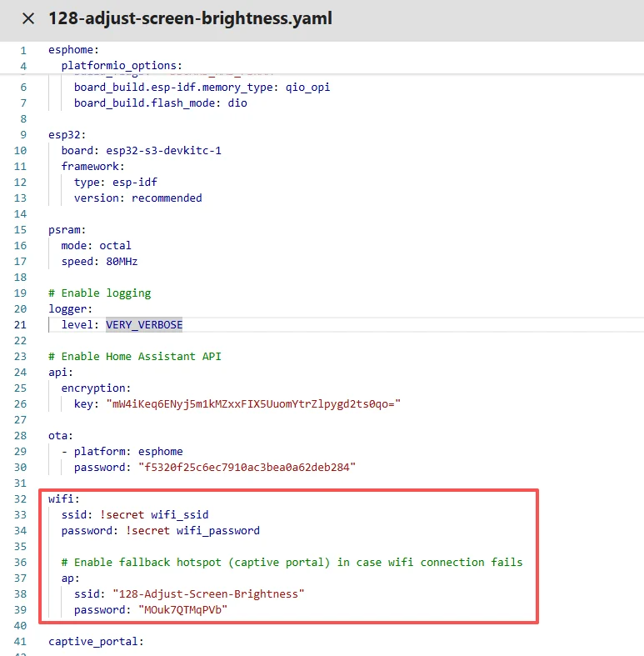Click the highlighted VERY_VERBOSE log level value
This screenshot has width=644, height=656.
point(143,324)
